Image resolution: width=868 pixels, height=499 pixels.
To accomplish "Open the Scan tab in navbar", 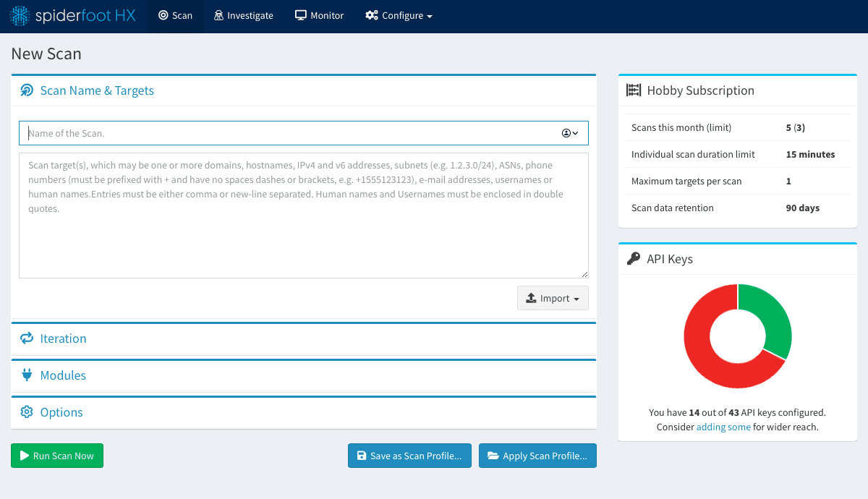I will [x=176, y=16].
